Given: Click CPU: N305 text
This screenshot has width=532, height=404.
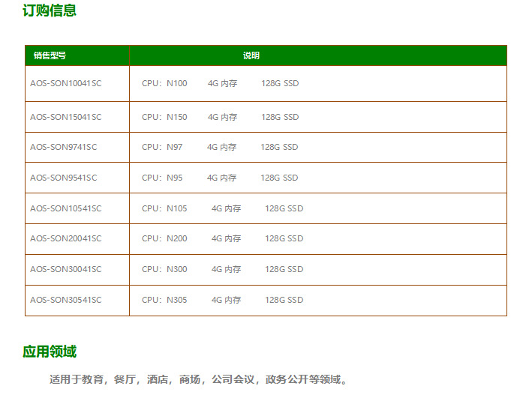Looking at the screenshot, I should tap(164, 300).
